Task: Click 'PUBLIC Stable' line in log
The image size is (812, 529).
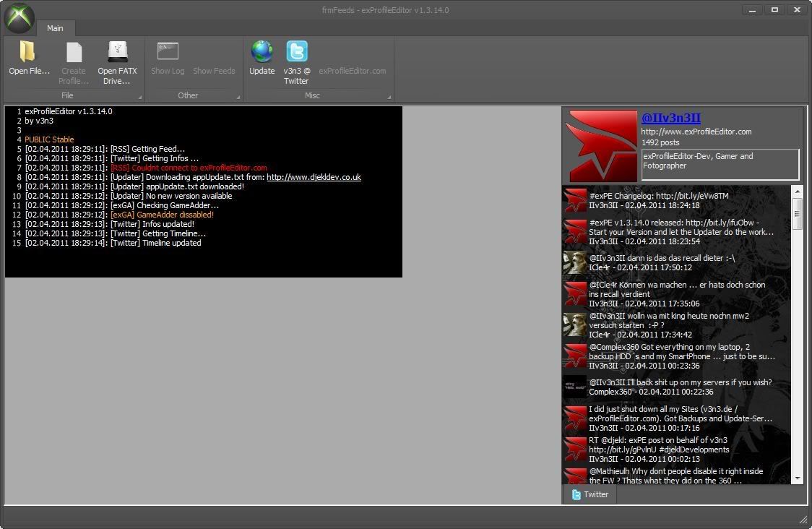Action: coord(49,139)
